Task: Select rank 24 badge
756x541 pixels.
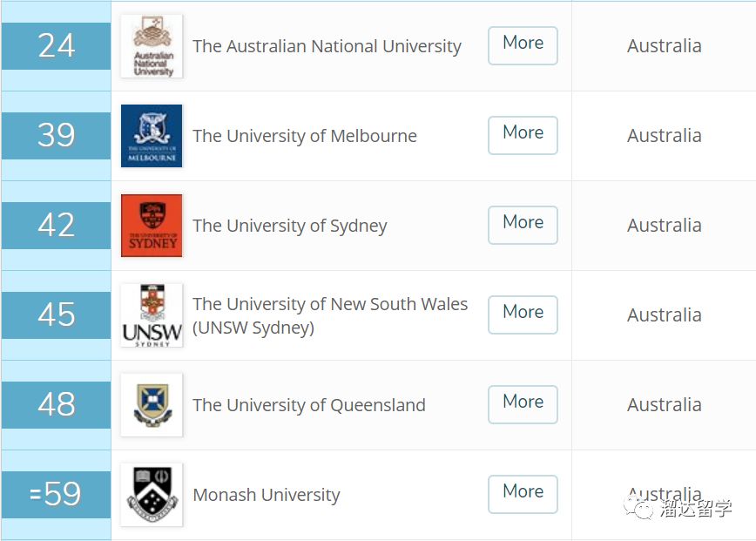Action: (x=56, y=46)
